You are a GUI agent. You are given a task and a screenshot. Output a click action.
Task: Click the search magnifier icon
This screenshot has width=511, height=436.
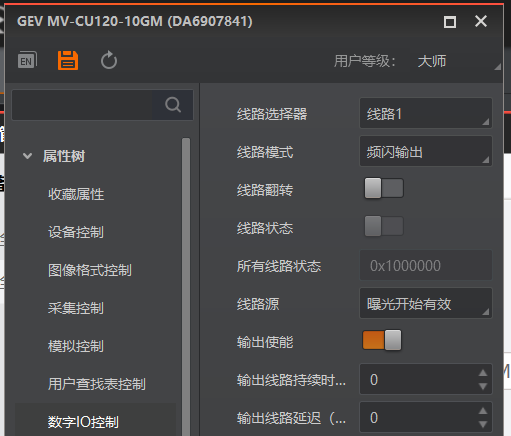tap(173, 105)
